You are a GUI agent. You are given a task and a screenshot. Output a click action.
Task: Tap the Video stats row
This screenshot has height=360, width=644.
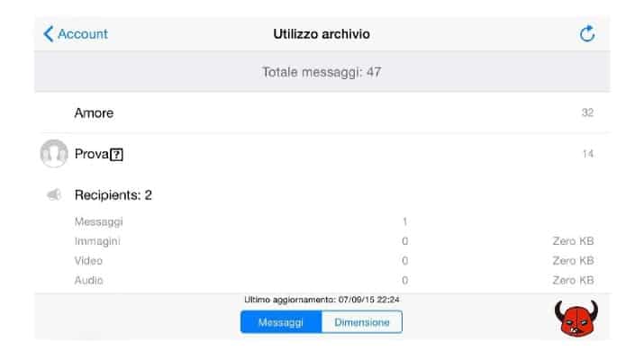tap(322, 260)
